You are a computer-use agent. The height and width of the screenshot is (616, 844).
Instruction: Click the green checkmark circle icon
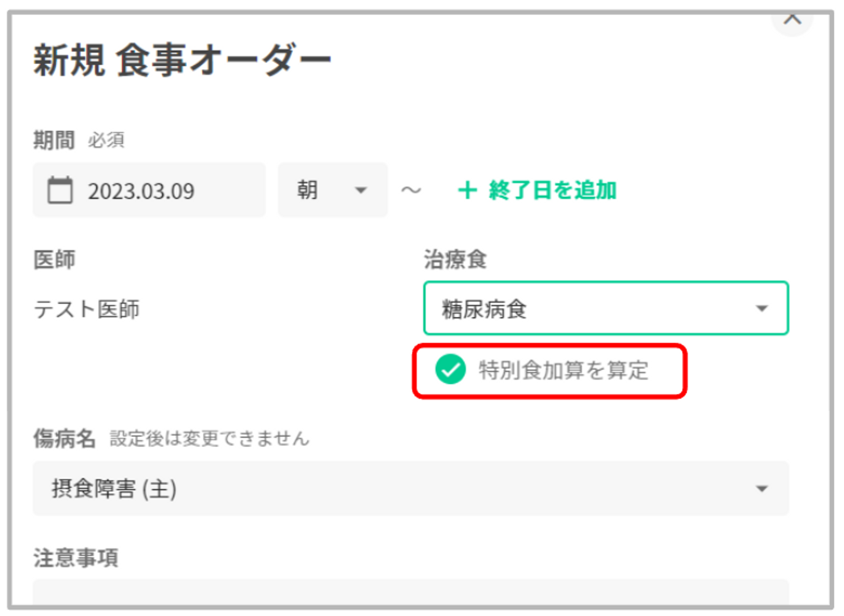point(450,370)
